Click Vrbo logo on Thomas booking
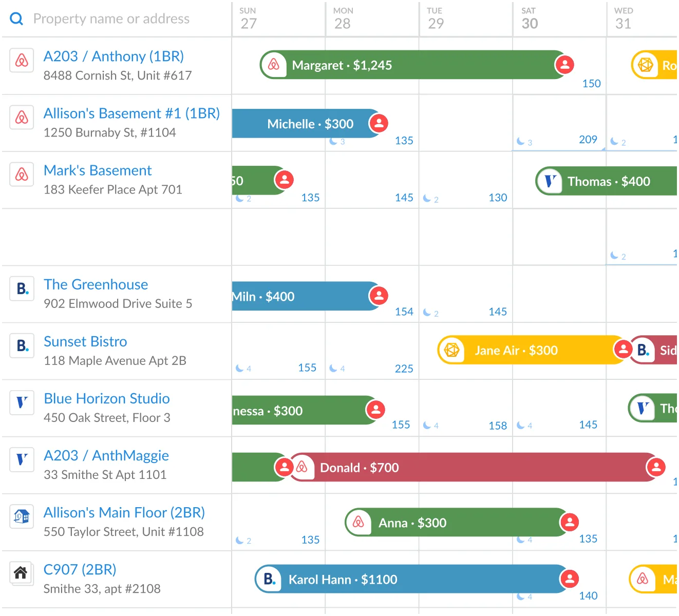Viewport: 679px width, 616px height. tap(550, 181)
